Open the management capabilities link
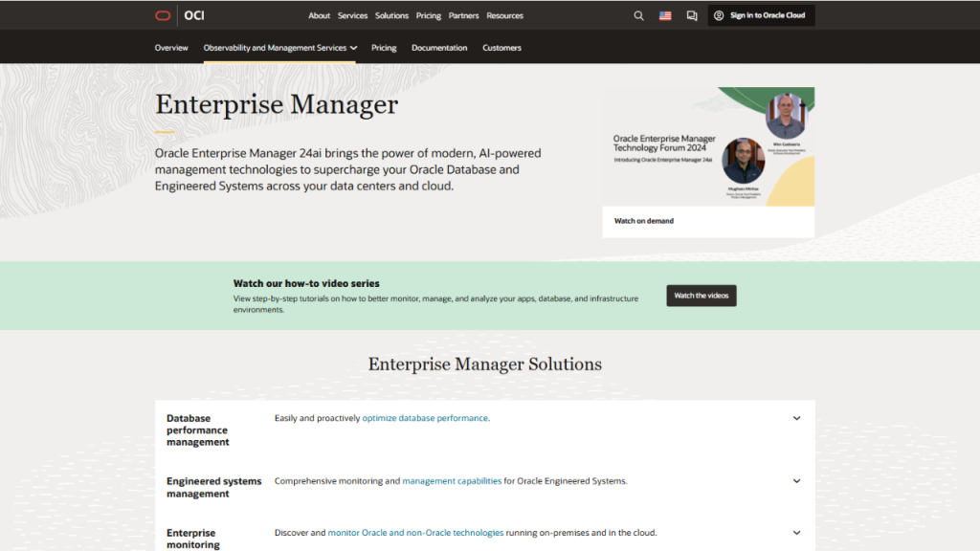Image resolution: width=980 pixels, height=551 pixels. [x=452, y=481]
